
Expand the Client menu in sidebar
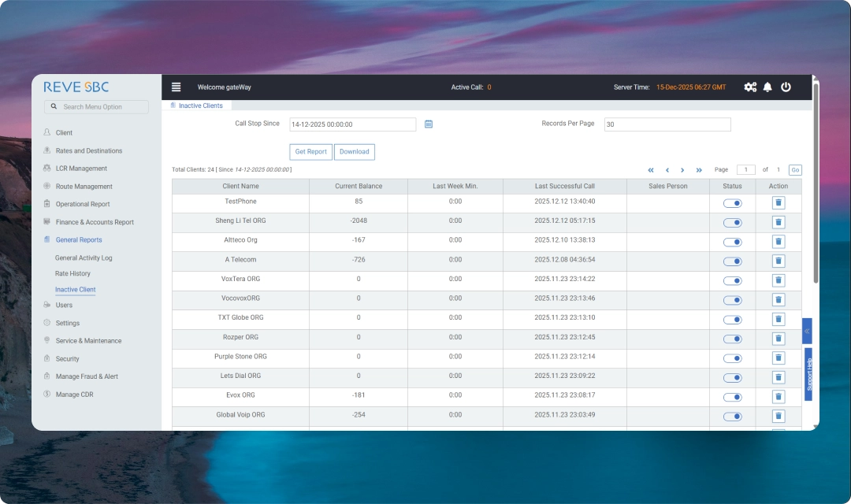(x=64, y=133)
